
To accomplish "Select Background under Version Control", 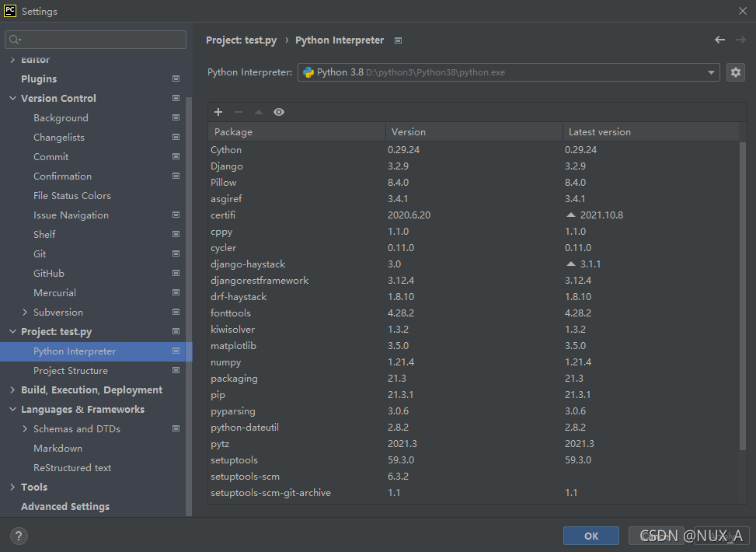I will (61, 117).
